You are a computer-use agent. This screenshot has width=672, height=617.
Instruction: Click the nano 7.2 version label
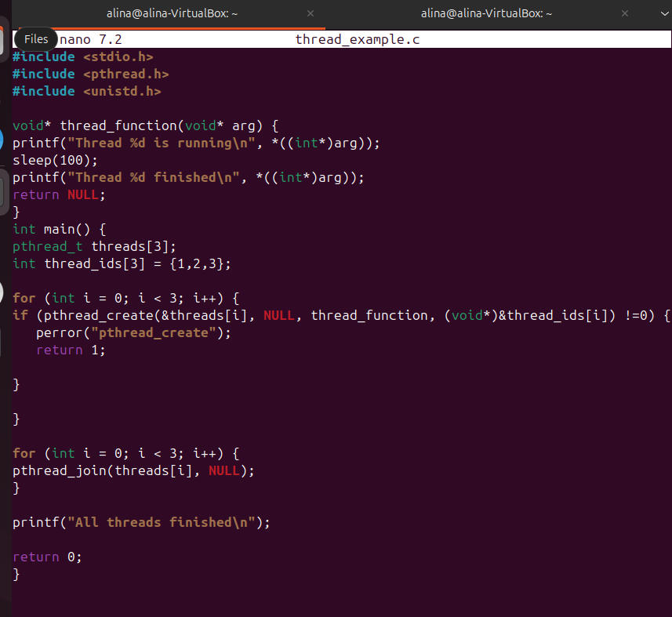[96, 39]
